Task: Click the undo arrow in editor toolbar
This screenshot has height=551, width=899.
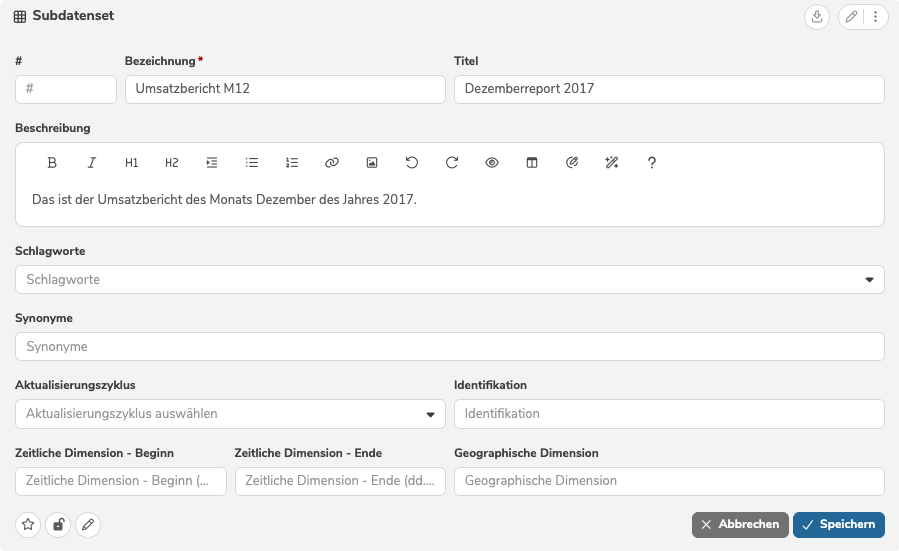Action: pos(412,163)
